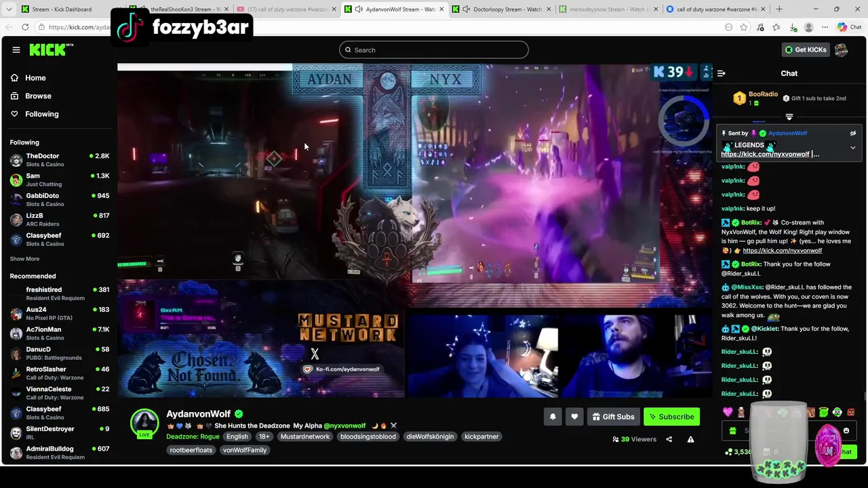This screenshot has width=868, height=488.
Task: Click the AydanvonWolf channel avatar
Action: (144, 422)
